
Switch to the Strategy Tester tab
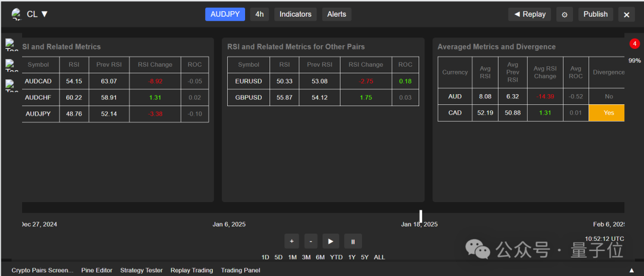[x=141, y=270]
